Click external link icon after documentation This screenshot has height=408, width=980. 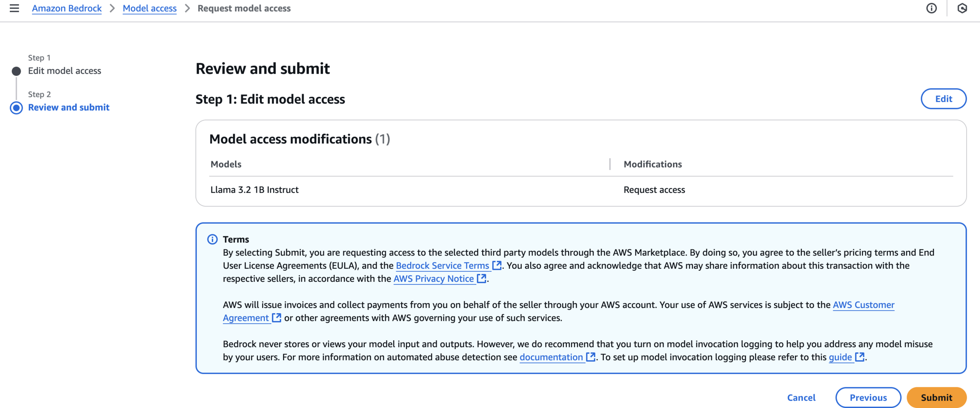[590, 357]
